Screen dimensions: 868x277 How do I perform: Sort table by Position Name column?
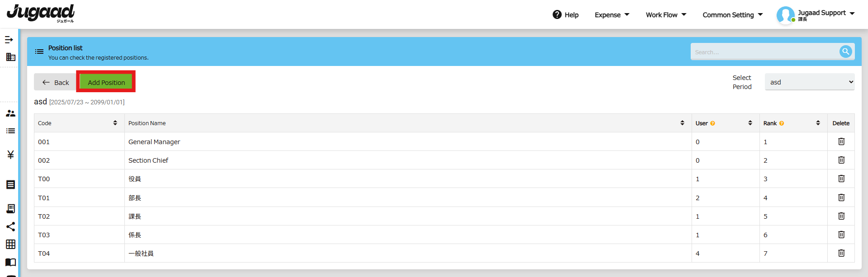click(x=683, y=123)
